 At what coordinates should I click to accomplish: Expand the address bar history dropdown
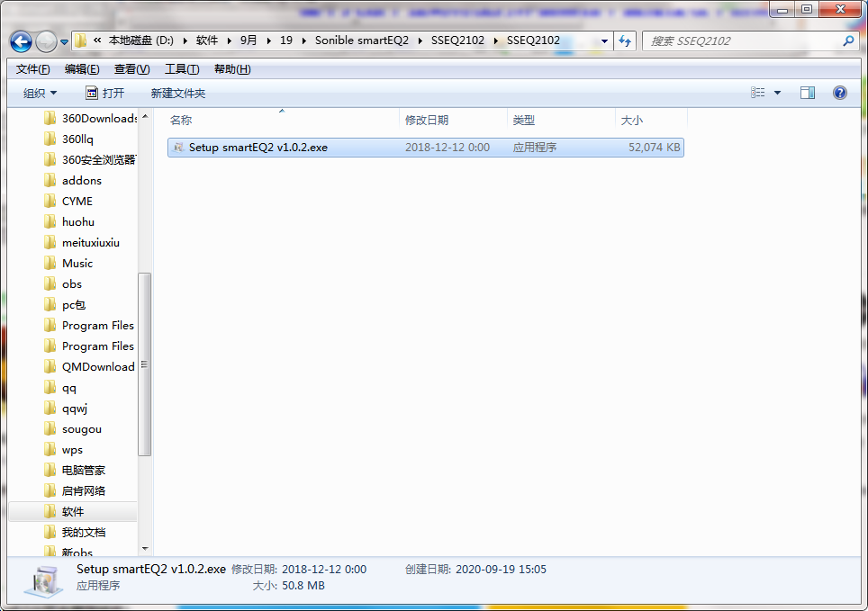[x=604, y=41]
